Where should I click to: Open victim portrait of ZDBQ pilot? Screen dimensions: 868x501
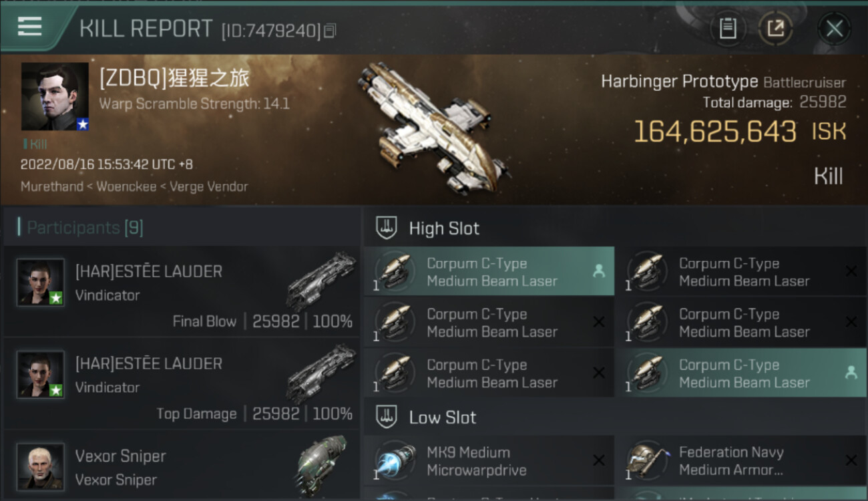[55, 96]
